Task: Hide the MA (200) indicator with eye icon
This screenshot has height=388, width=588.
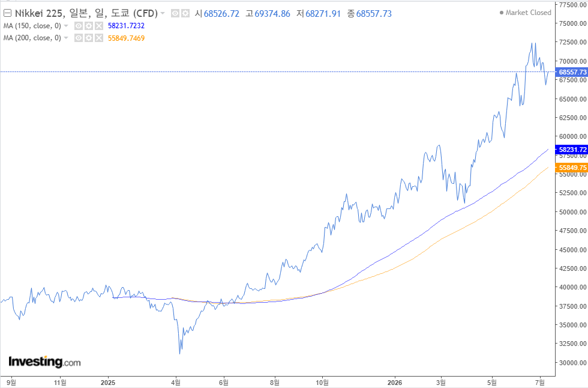Action: click(79, 38)
